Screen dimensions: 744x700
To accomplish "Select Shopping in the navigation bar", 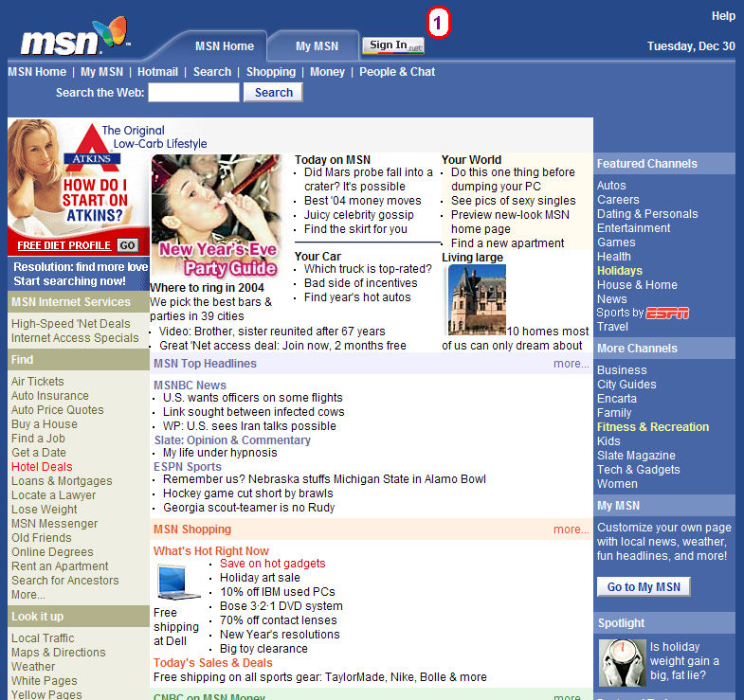I will click(271, 72).
